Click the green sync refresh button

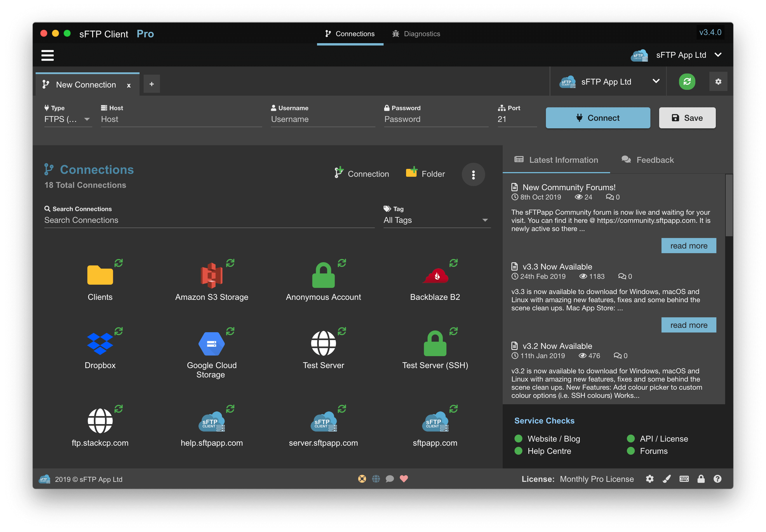[687, 82]
